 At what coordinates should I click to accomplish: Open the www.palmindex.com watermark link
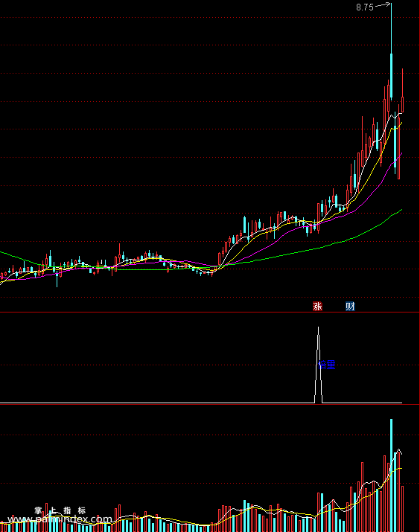click(x=60, y=519)
